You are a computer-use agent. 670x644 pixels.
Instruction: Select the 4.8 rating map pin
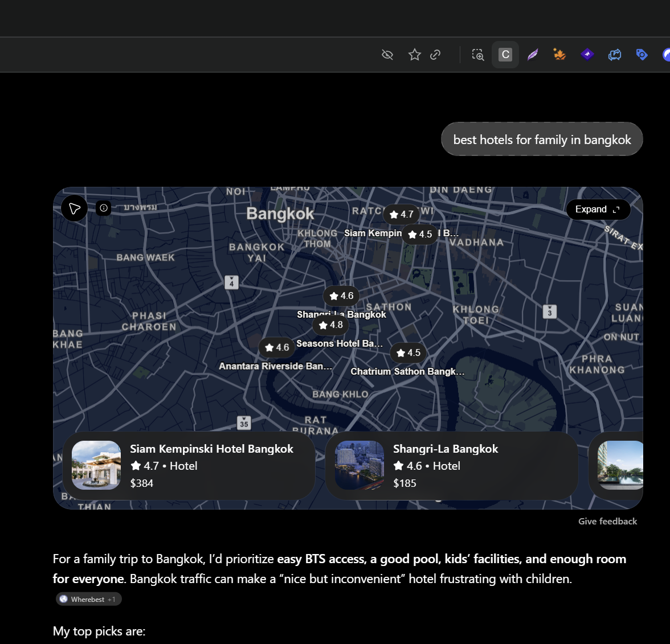(x=330, y=325)
